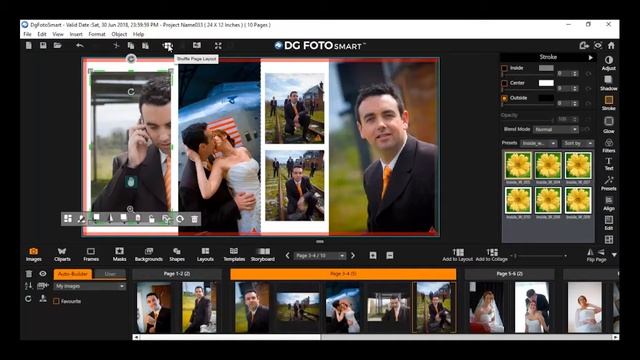Switch to the User tab
The image size is (640, 360).
(110, 274)
